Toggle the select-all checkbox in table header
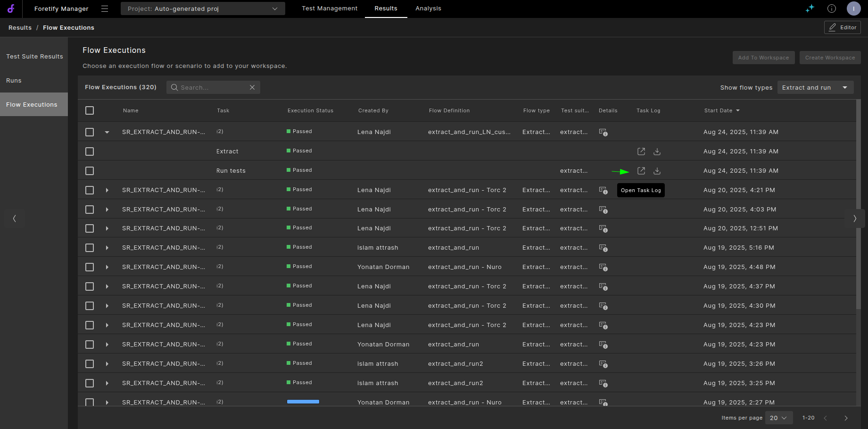This screenshot has height=429, width=868. click(x=90, y=110)
